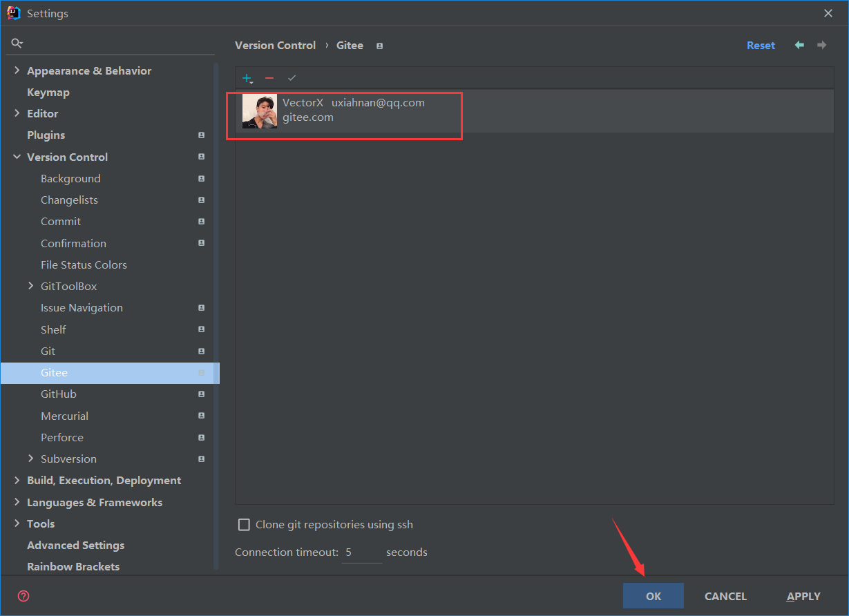This screenshot has width=849, height=616.
Task: Click the OK button
Action: pyautogui.click(x=654, y=596)
